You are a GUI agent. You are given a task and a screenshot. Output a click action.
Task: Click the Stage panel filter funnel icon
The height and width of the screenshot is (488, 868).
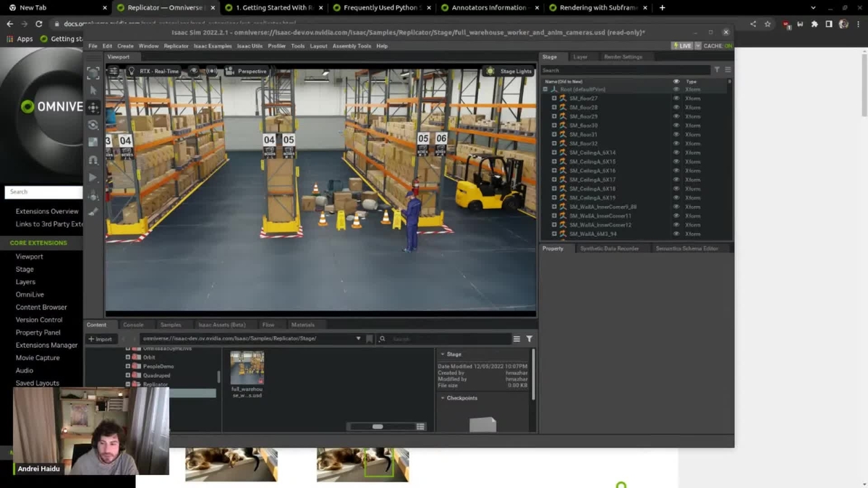coord(717,70)
